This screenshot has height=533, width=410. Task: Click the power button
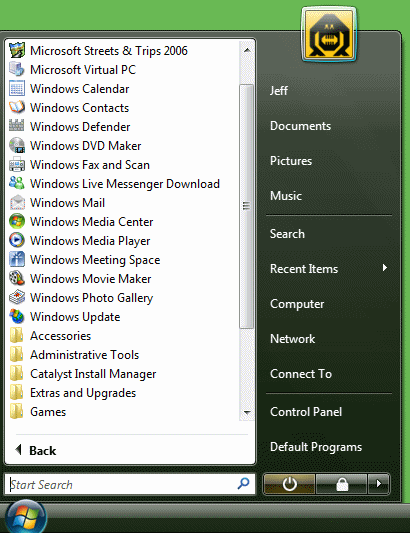pyautogui.click(x=289, y=484)
